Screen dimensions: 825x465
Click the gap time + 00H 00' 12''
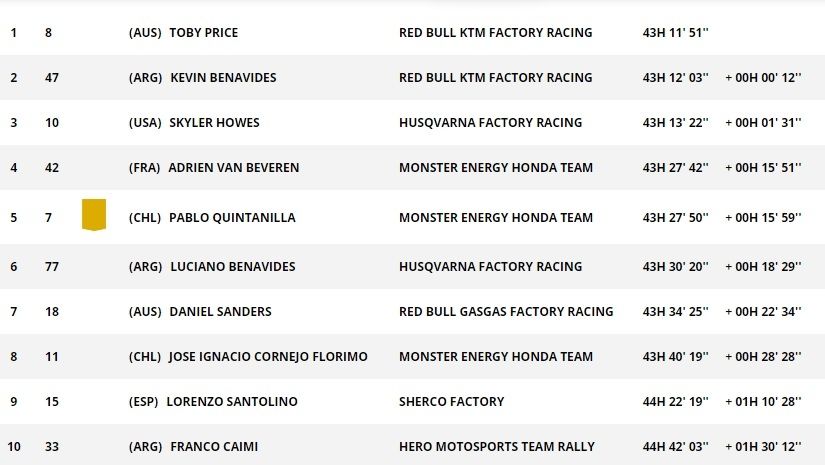tap(764, 78)
